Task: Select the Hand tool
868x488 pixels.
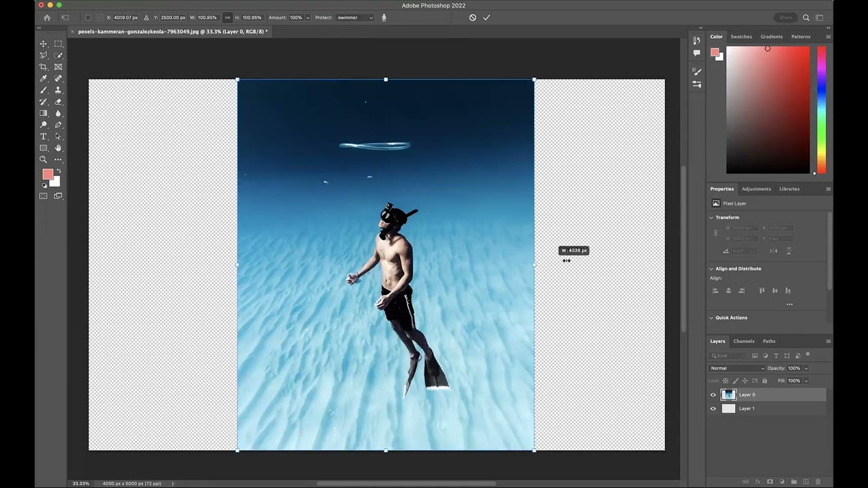Action: click(x=58, y=148)
